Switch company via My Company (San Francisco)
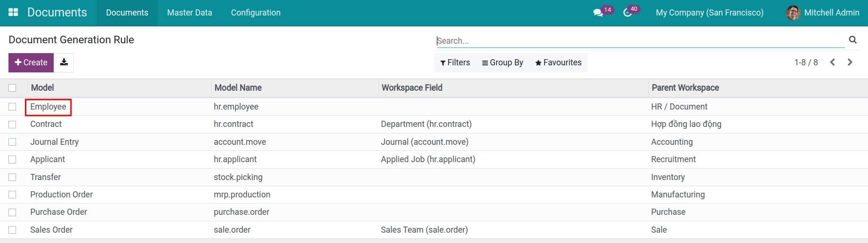This screenshot has width=868, height=243. pos(709,13)
